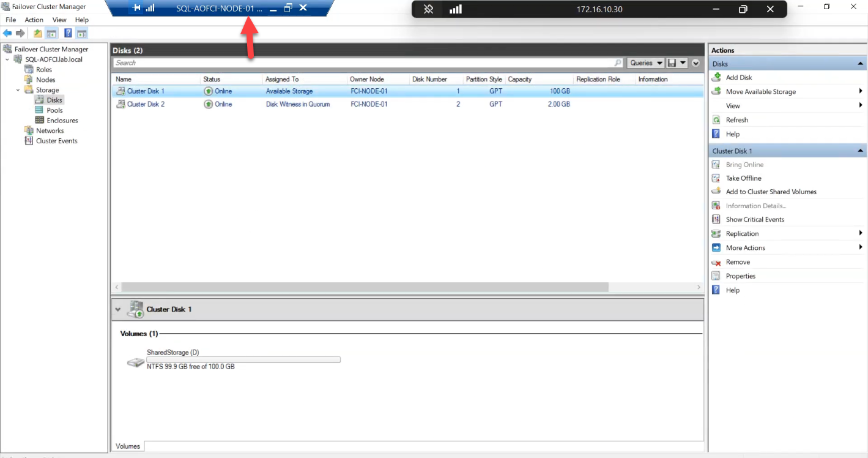Click Move Available Storage action
Image resolution: width=868 pixels, height=458 pixels.
tap(761, 92)
